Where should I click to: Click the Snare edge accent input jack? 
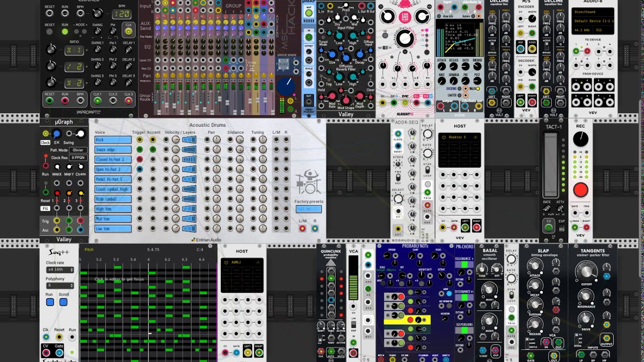coord(152,149)
